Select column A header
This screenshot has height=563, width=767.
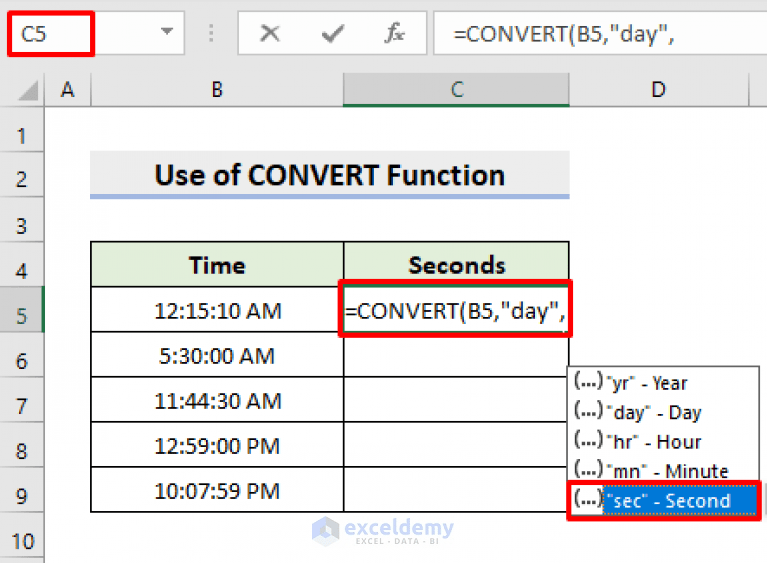(x=68, y=90)
